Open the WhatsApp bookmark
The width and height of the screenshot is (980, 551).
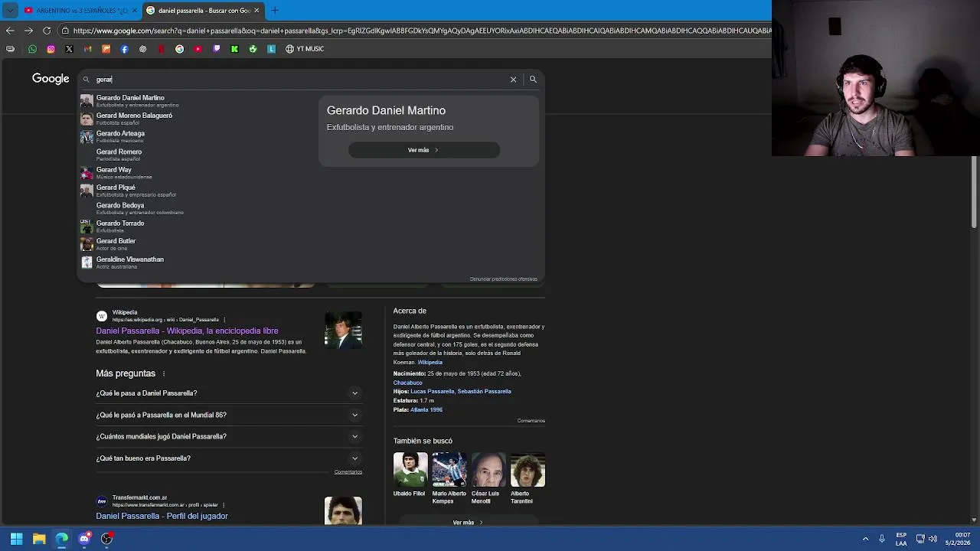(x=32, y=49)
